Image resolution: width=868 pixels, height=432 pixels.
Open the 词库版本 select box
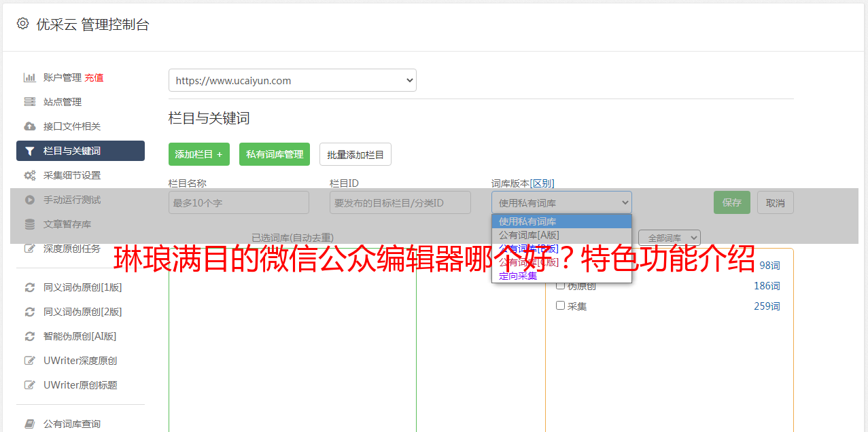click(561, 202)
